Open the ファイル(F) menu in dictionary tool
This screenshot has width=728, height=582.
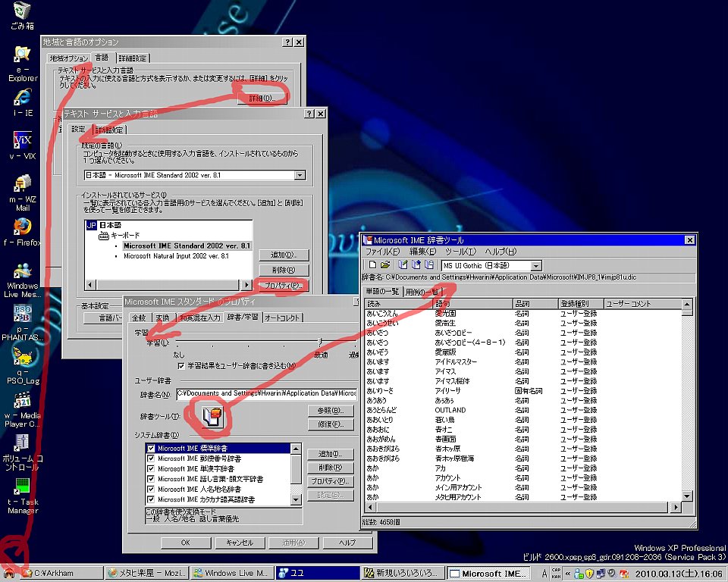382,252
